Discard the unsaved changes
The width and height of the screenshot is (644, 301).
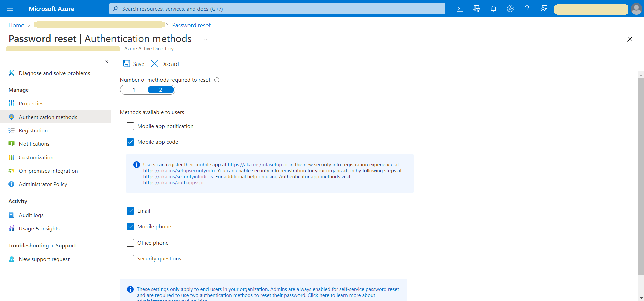[165, 64]
